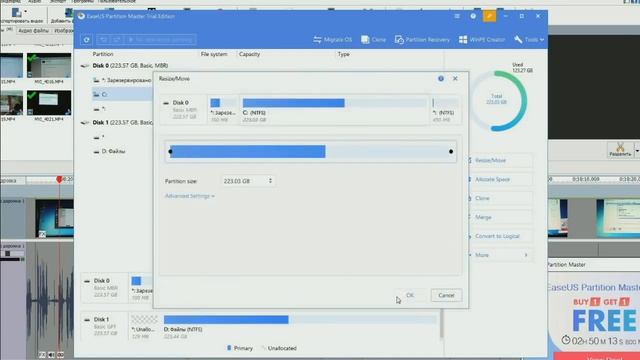The width and height of the screenshot is (640, 360).
Task: Select the reserved partition block in the dialog disk map
Action: [223, 110]
